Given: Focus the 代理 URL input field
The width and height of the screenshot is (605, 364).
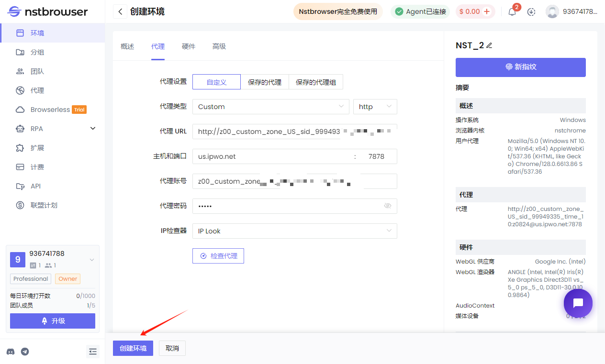Looking at the screenshot, I should 295,132.
